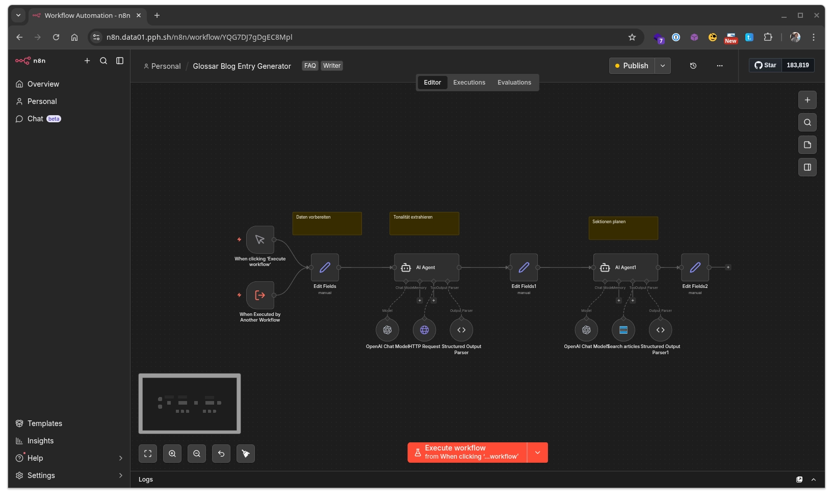Expand the Logs panel chevron
833x504 pixels.
(x=814, y=480)
